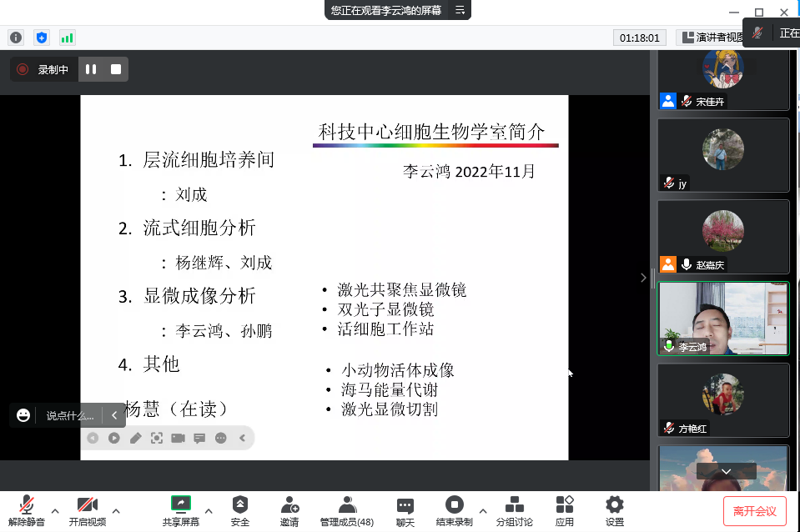Viewport: 800px width, 532px height.
Task: Open the Apps (应用) menu
Action: (565, 510)
